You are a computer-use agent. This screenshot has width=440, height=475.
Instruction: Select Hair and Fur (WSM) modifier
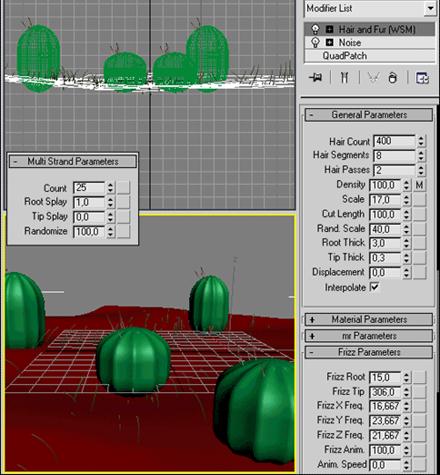370,29
